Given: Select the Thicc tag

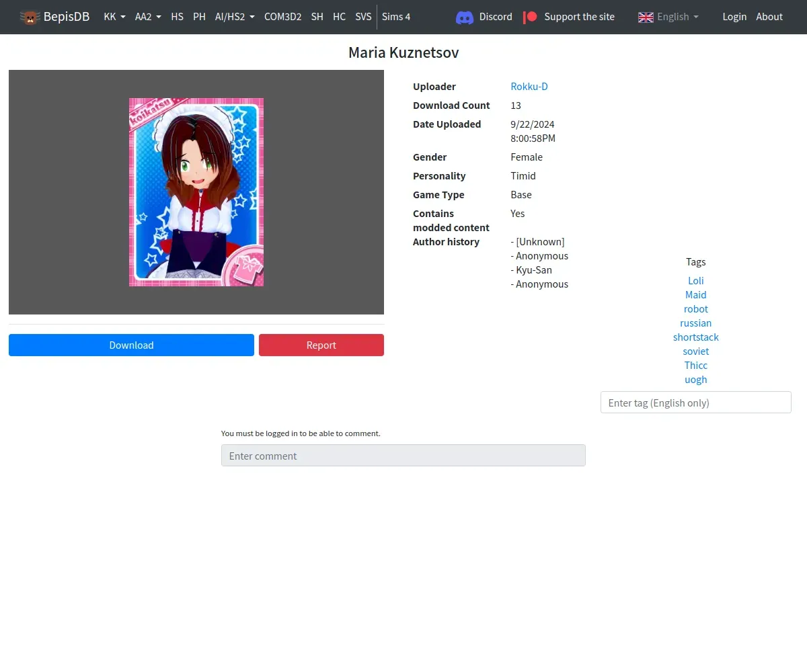Looking at the screenshot, I should coord(696,366).
